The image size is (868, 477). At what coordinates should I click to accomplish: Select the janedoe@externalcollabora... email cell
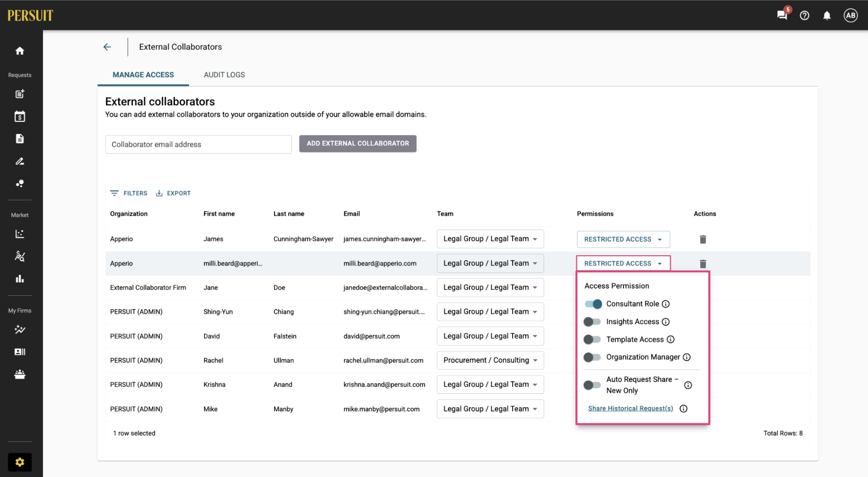385,288
